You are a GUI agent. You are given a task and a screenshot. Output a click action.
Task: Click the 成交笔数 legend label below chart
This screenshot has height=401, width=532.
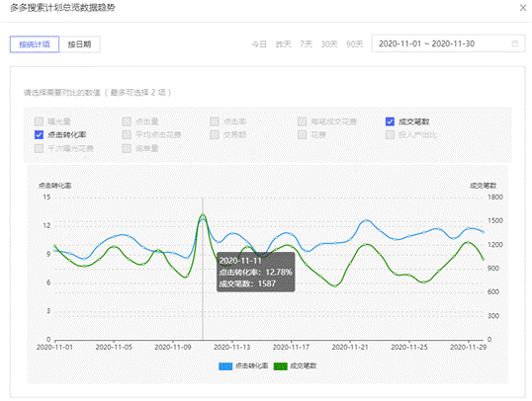[x=304, y=366]
